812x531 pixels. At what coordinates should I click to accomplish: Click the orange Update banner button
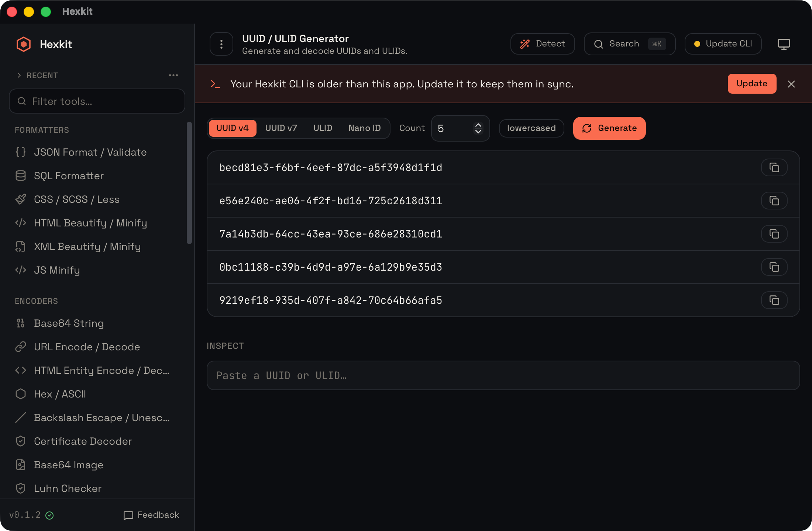(x=752, y=84)
